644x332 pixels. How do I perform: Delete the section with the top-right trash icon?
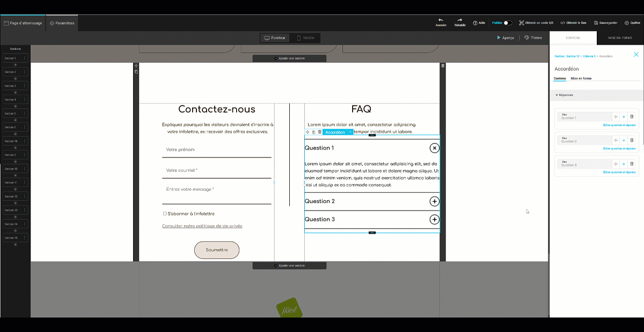[443, 66]
